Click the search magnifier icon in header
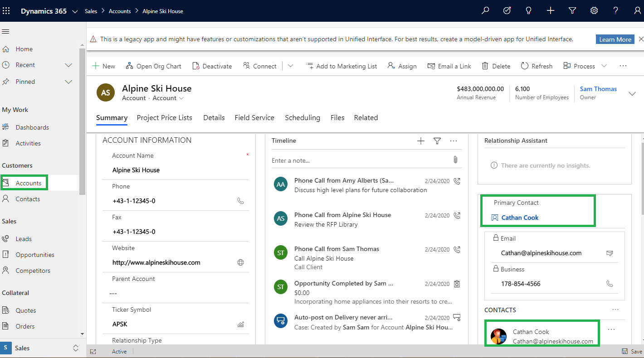 point(485,11)
